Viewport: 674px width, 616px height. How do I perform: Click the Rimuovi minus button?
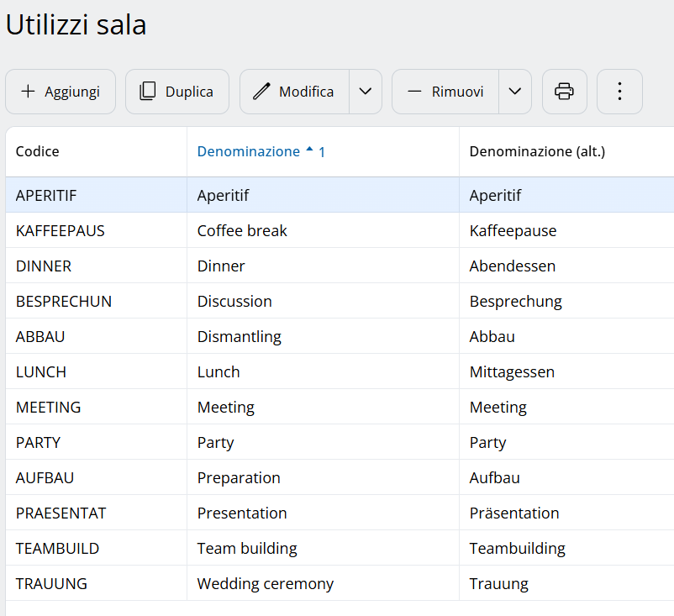pos(445,92)
